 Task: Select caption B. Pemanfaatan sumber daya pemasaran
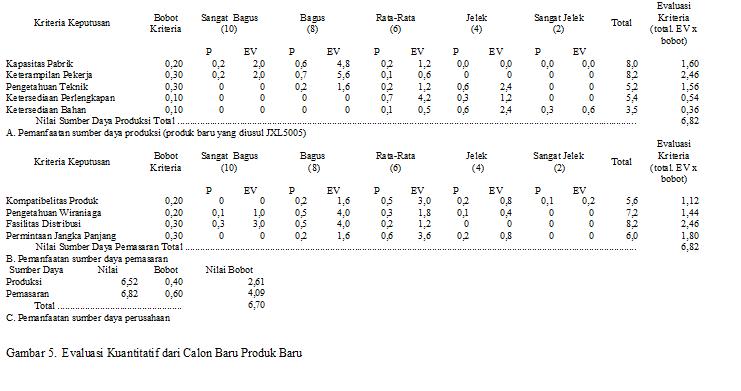tap(87, 259)
